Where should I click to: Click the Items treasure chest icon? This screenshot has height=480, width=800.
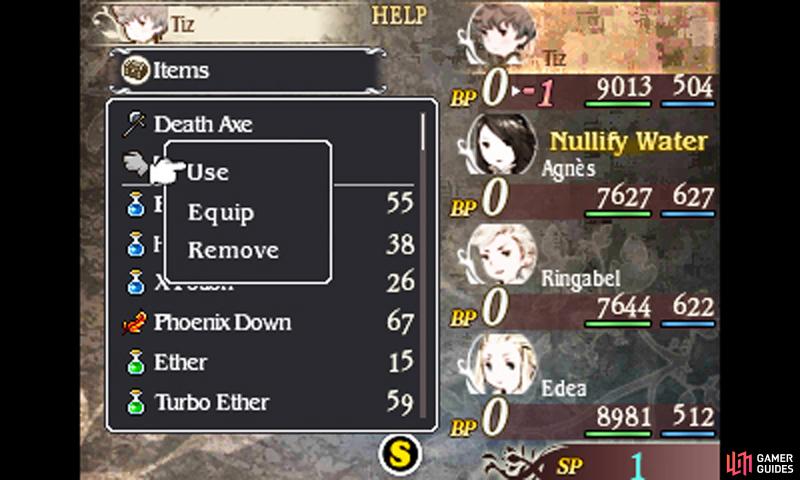coord(135,70)
